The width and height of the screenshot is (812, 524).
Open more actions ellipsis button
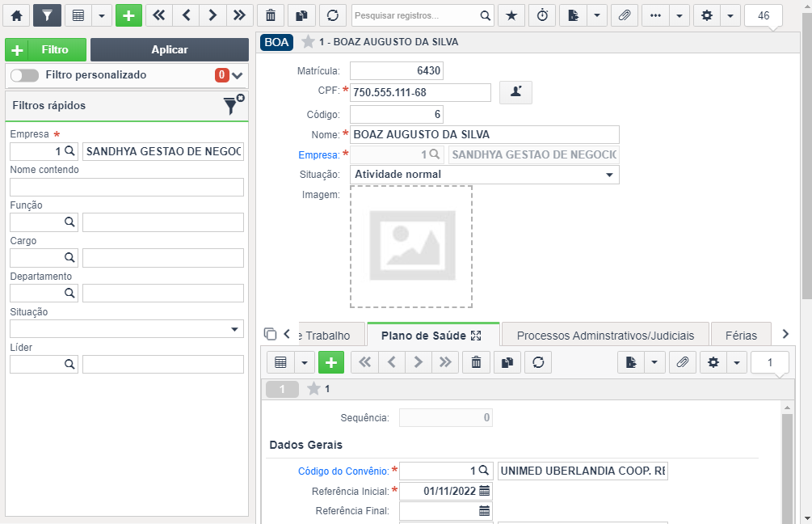coord(655,15)
